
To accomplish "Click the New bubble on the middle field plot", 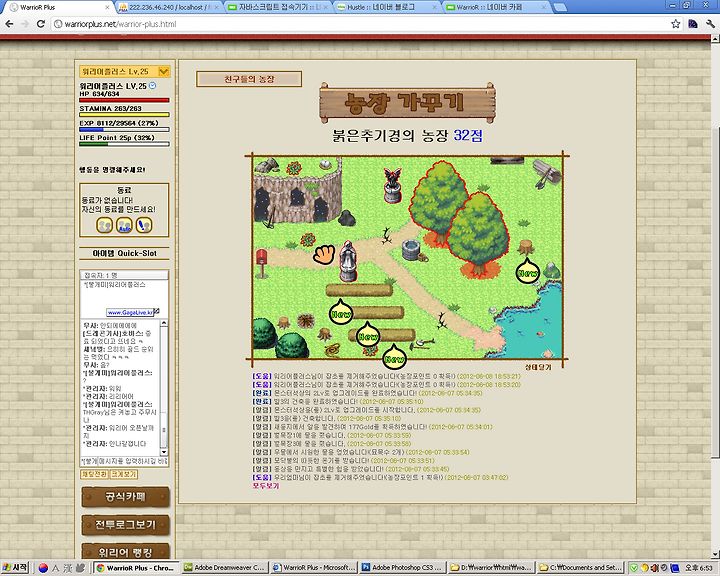I will coord(341,312).
